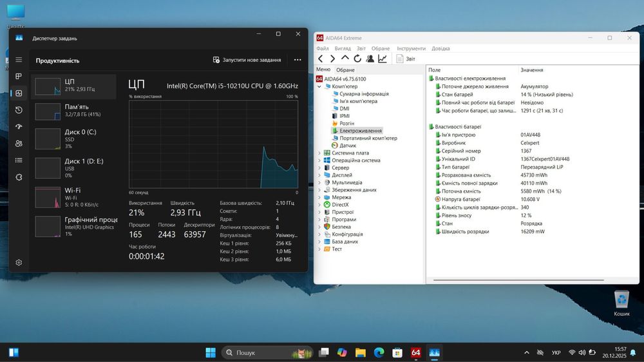Expand DirectX tree node
This screenshot has height=362, width=644.
coord(319,205)
